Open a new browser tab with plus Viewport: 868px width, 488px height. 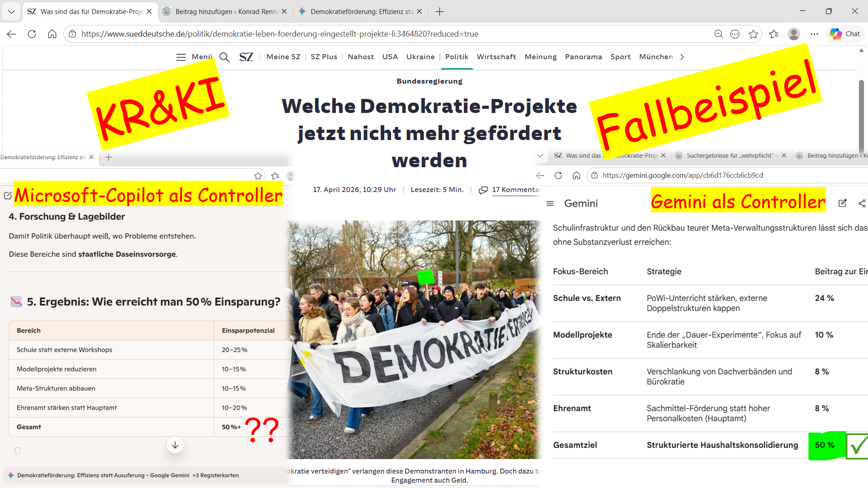pyautogui.click(x=439, y=11)
